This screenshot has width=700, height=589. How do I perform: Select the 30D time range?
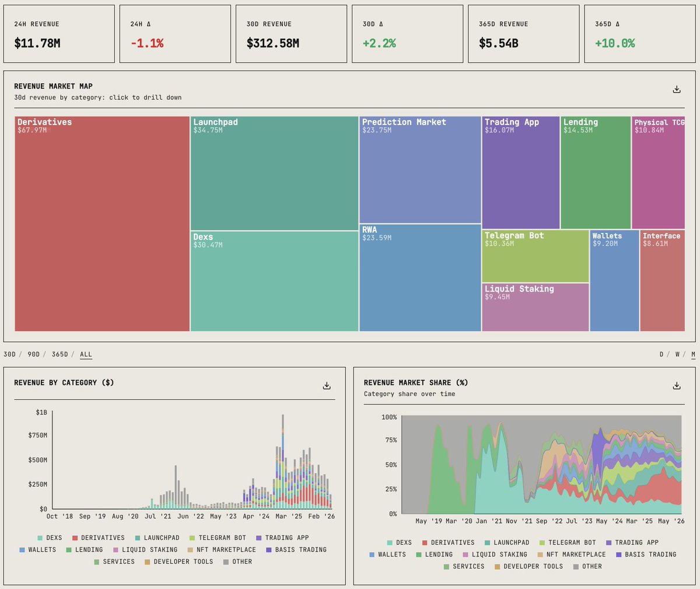(x=10, y=354)
